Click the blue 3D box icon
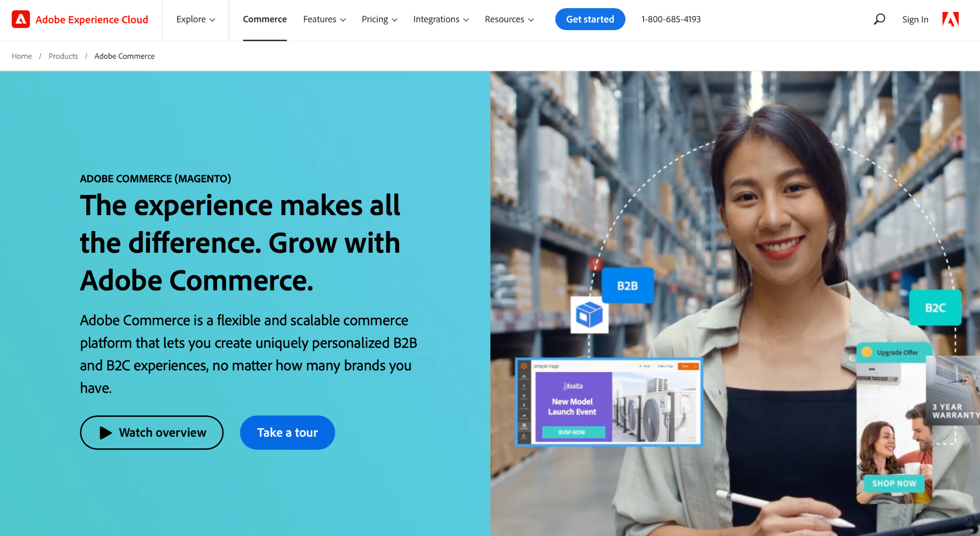 (x=590, y=315)
